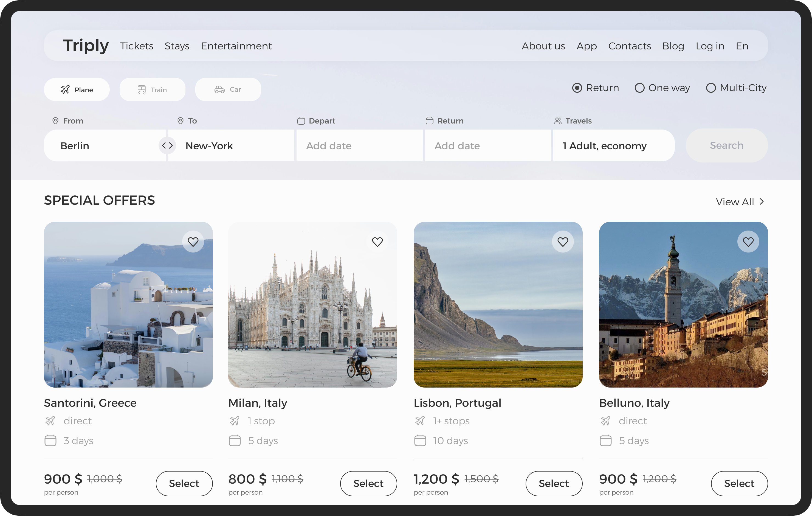Like the Belluno offer with the heart icon

click(x=748, y=242)
